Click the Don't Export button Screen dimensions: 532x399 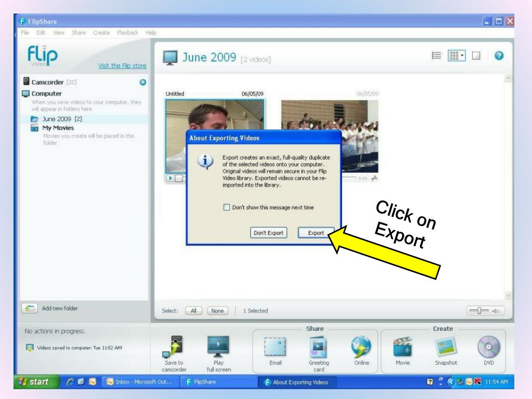point(269,233)
